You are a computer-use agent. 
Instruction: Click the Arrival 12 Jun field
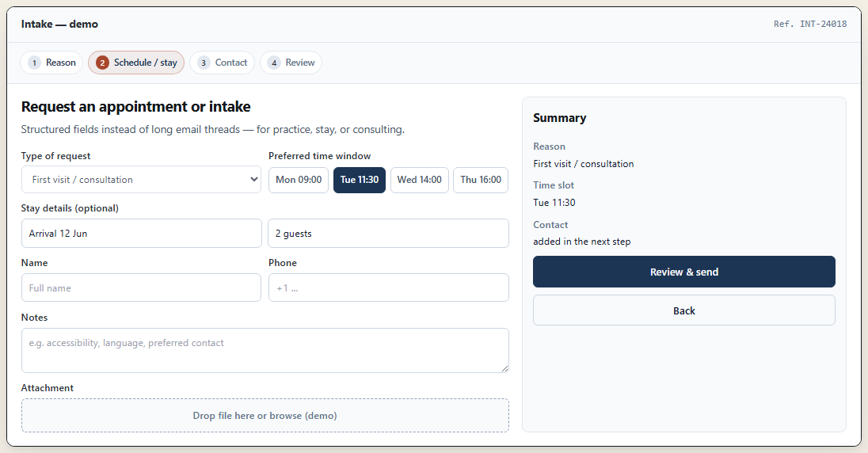pos(141,233)
